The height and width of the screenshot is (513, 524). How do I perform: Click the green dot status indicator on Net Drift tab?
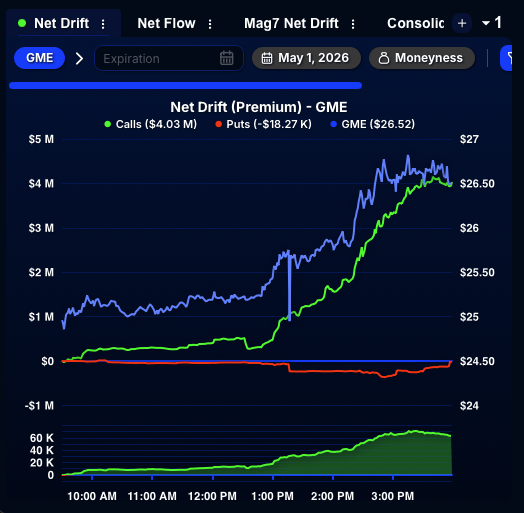(x=22, y=23)
